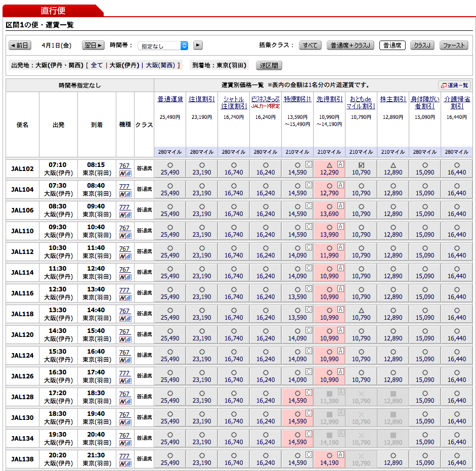The width and height of the screenshot is (476, 471).
Task: Click the N wifi icon for JAL130
Action: 125,422
